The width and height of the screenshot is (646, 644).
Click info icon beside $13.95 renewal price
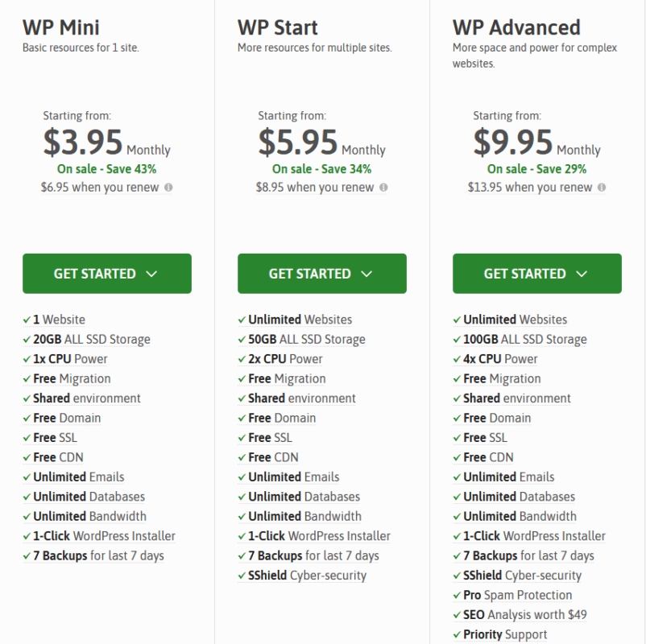point(602,188)
